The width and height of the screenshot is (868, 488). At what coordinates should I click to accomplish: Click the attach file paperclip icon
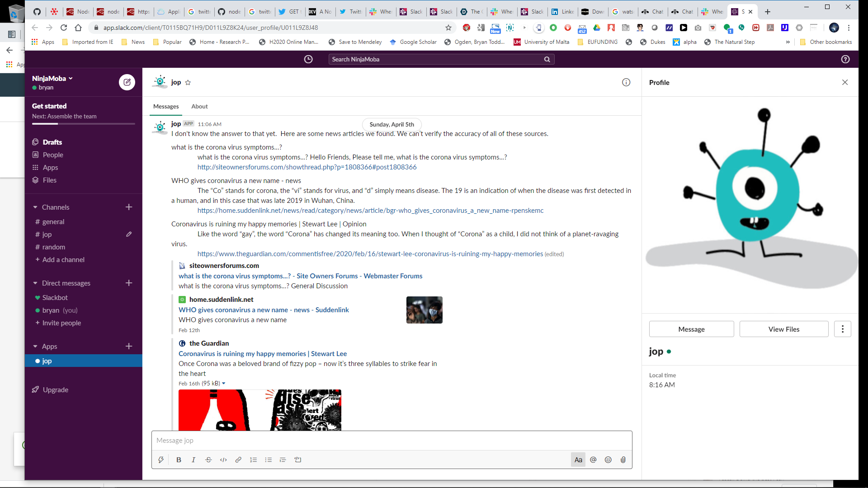623,460
